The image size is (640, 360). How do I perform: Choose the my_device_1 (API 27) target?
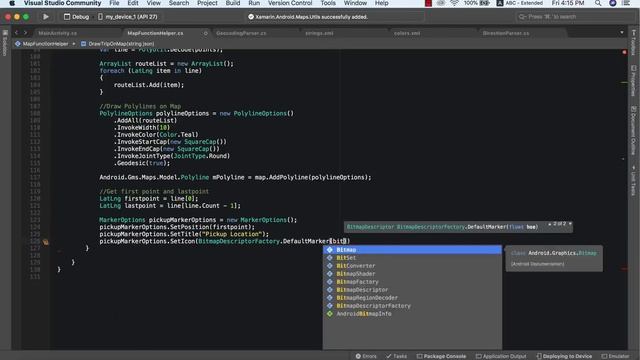127,17
